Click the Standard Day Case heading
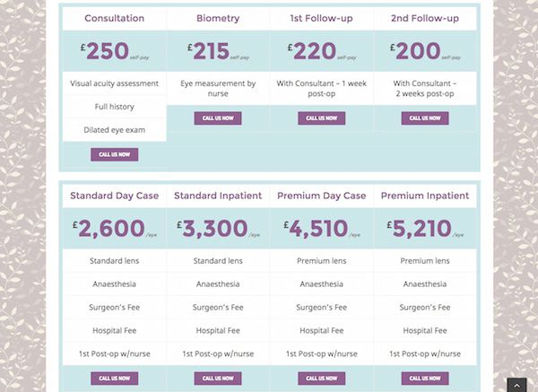538x392 pixels. pos(114,196)
